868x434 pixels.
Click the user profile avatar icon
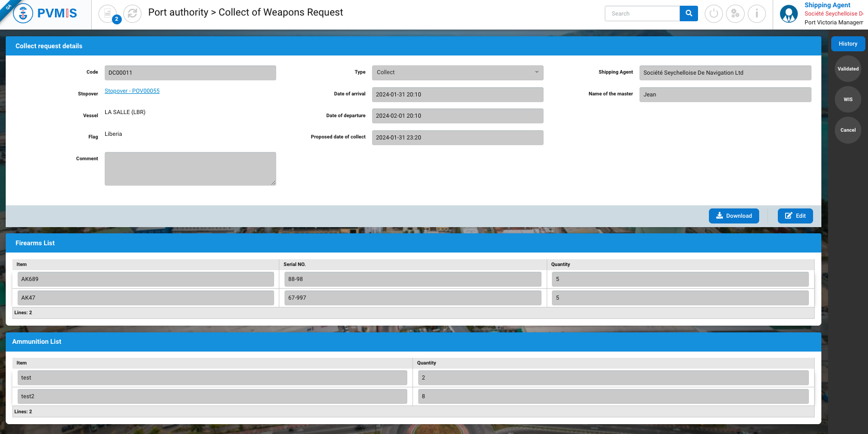789,14
